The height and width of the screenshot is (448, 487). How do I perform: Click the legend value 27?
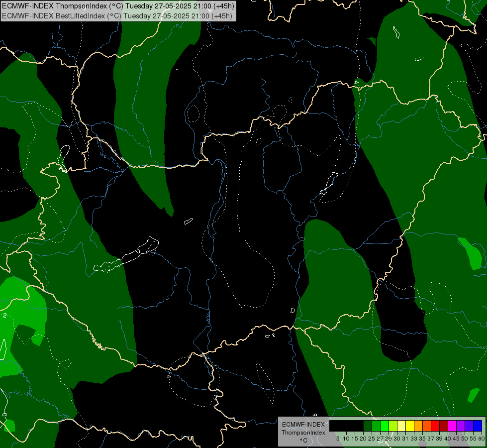(x=380, y=439)
